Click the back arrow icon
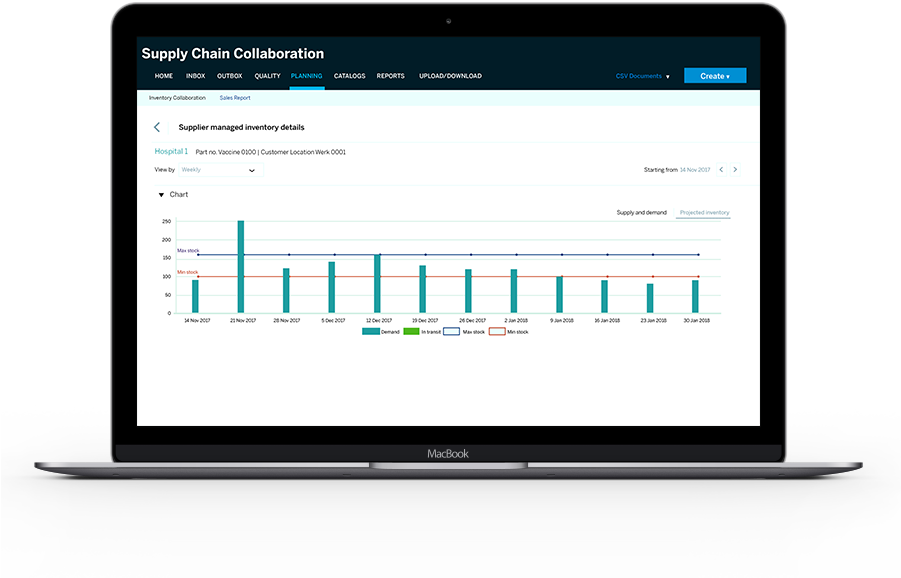901x578 pixels. (157, 127)
